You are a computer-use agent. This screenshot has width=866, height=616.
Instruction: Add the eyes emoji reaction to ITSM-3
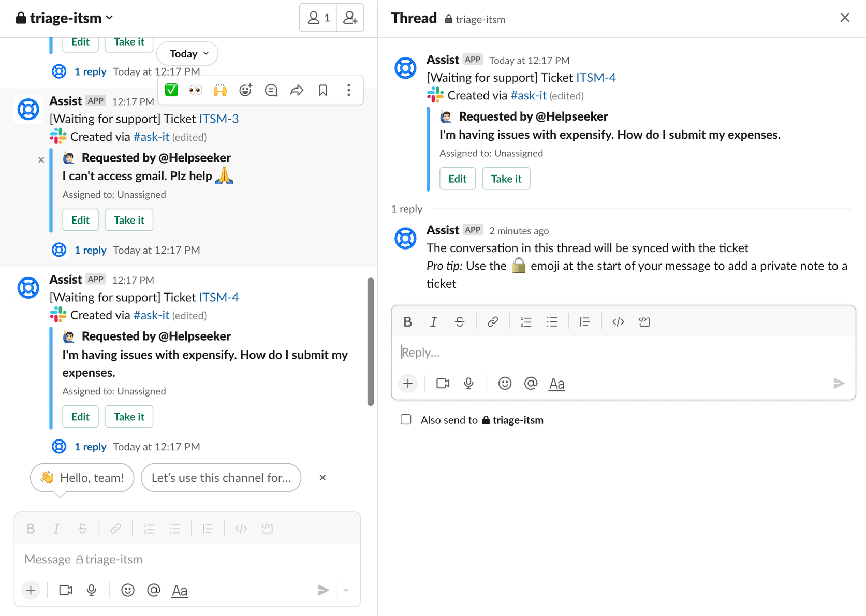(196, 90)
